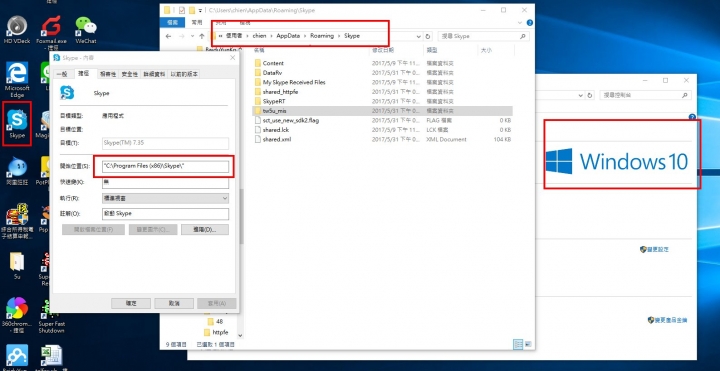Select the Skype desktop shortcut icon
Screen dimensions: 720x371
pos(17,123)
